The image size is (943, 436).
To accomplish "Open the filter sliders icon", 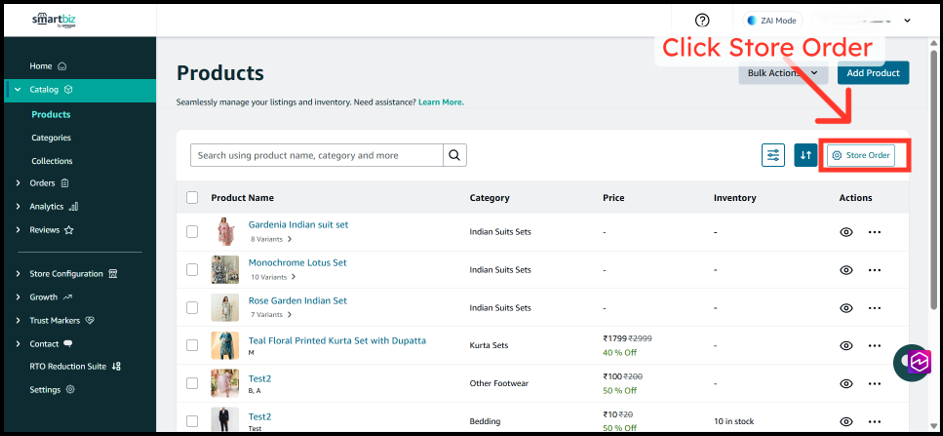I will click(773, 155).
